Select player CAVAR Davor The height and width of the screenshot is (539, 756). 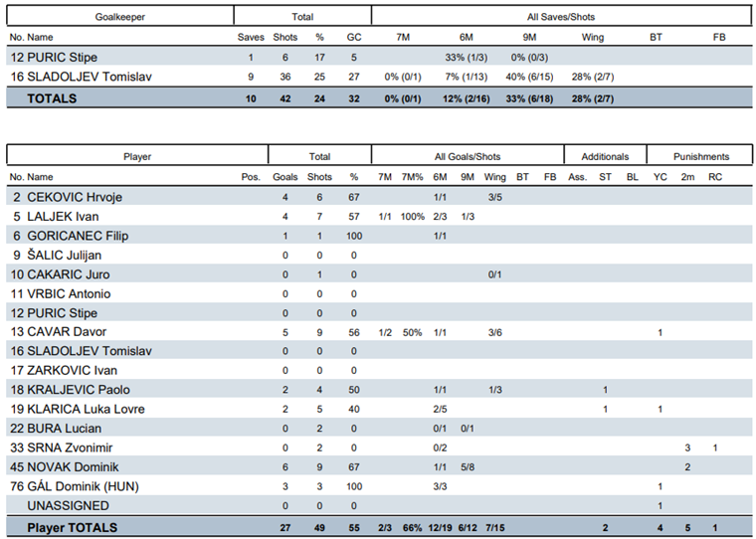pyautogui.click(x=67, y=332)
